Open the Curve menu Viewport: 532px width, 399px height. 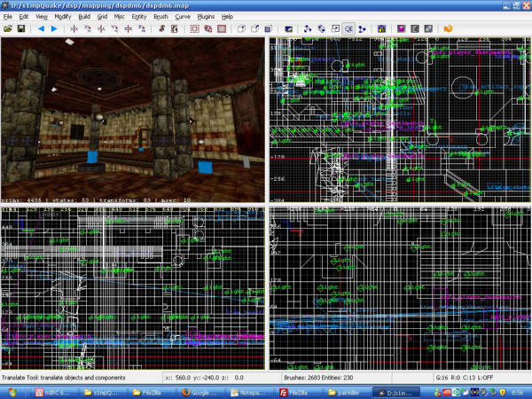click(x=183, y=17)
